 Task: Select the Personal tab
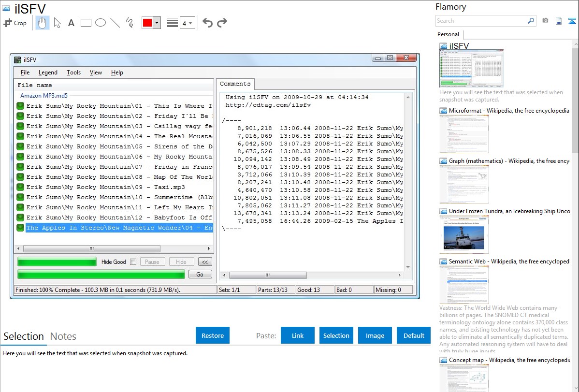pyautogui.click(x=449, y=34)
